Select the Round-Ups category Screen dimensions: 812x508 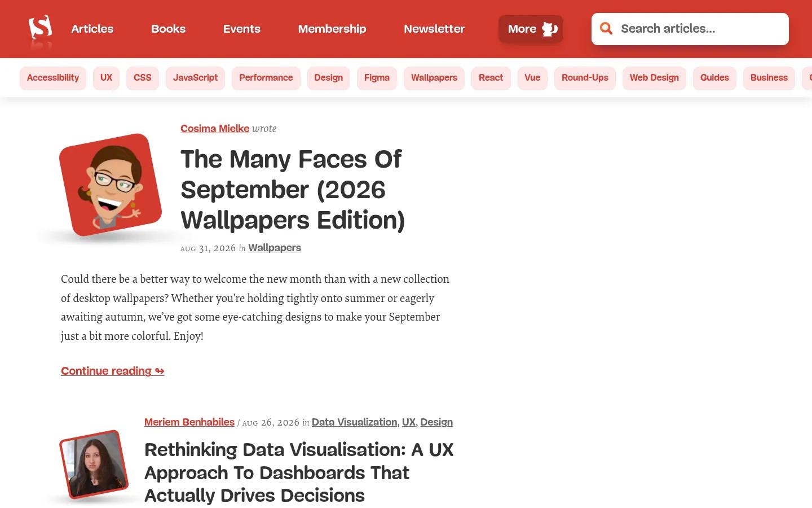pos(585,78)
